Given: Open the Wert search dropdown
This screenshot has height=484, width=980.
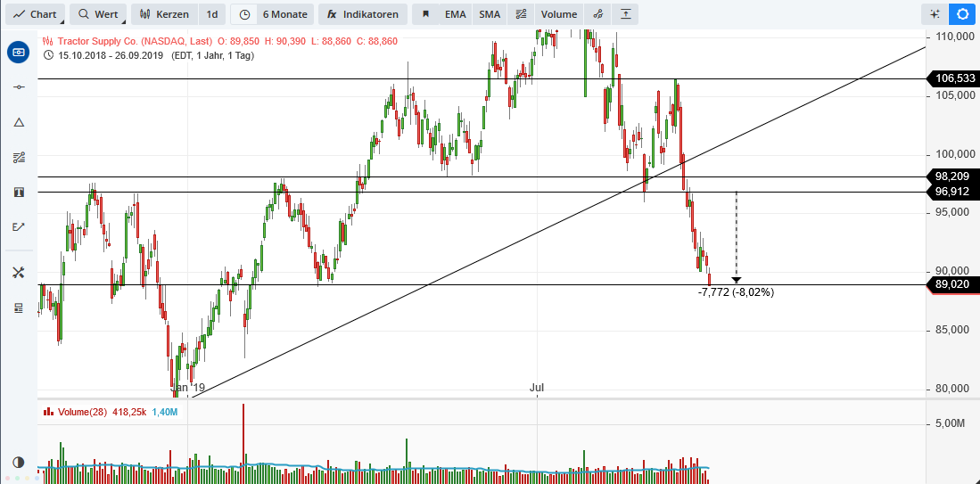Looking at the screenshot, I should coord(98,14).
